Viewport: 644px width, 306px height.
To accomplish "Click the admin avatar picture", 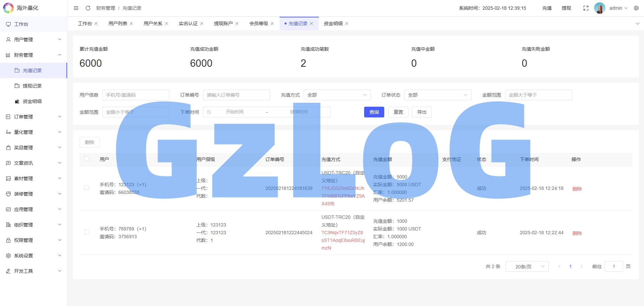I will point(599,8).
